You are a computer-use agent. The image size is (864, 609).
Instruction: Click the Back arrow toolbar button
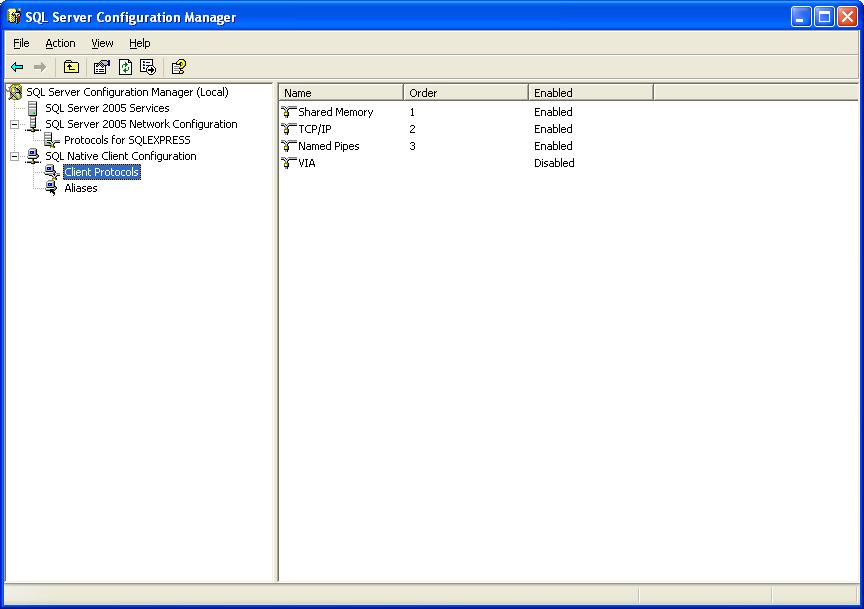[x=17, y=67]
